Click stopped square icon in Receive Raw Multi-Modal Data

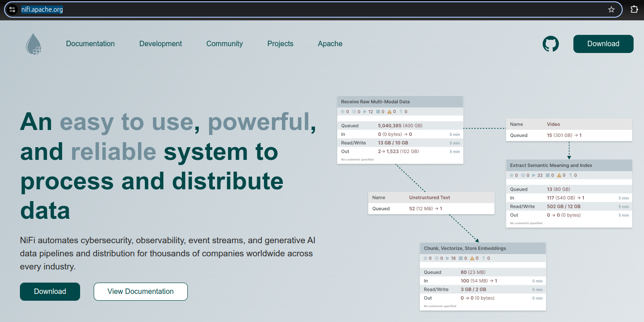click(x=377, y=112)
